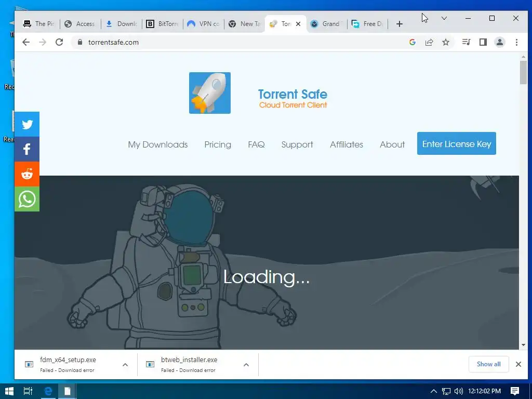Viewport: 532px width, 399px height.
Task: Open the Support page
Action: click(x=297, y=144)
